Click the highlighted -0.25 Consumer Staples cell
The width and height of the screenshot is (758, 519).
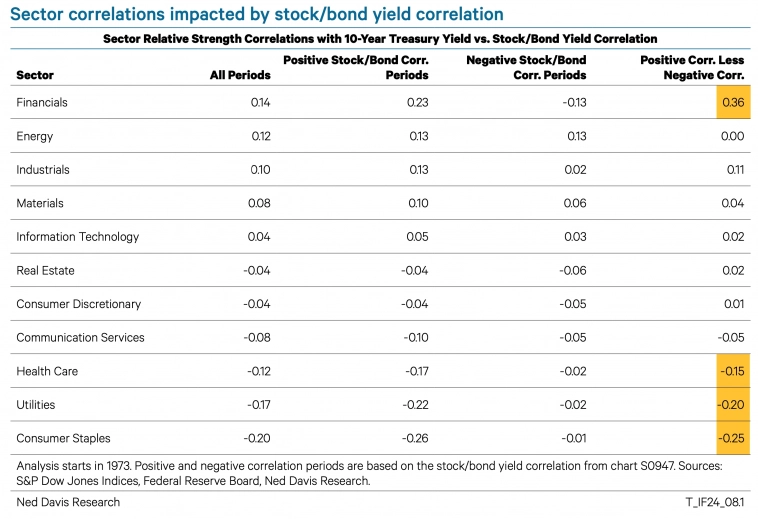tap(733, 438)
